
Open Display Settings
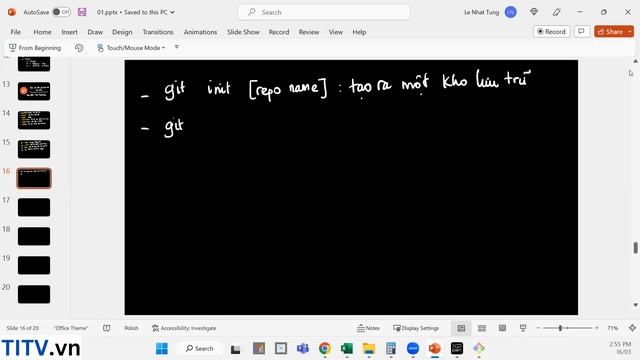click(x=416, y=328)
